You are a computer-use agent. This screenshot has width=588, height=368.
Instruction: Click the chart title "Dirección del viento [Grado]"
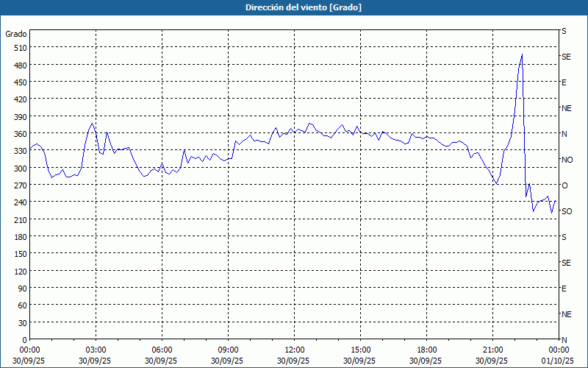point(293,7)
